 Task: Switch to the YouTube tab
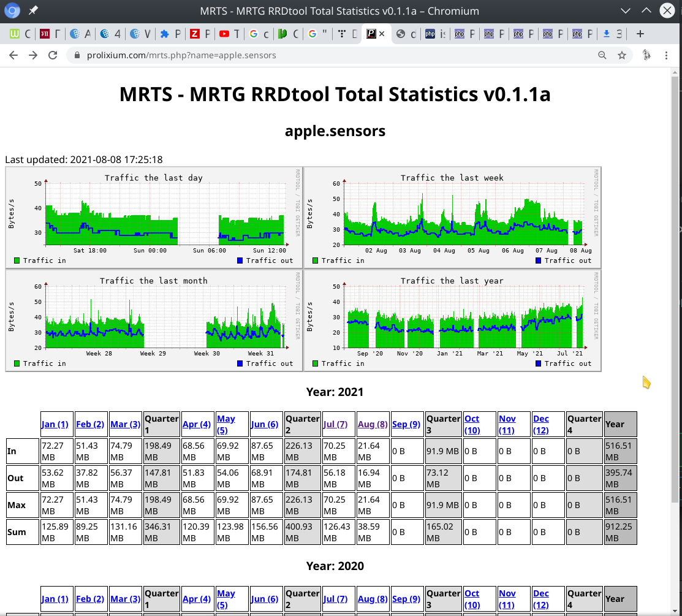(x=229, y=34)
